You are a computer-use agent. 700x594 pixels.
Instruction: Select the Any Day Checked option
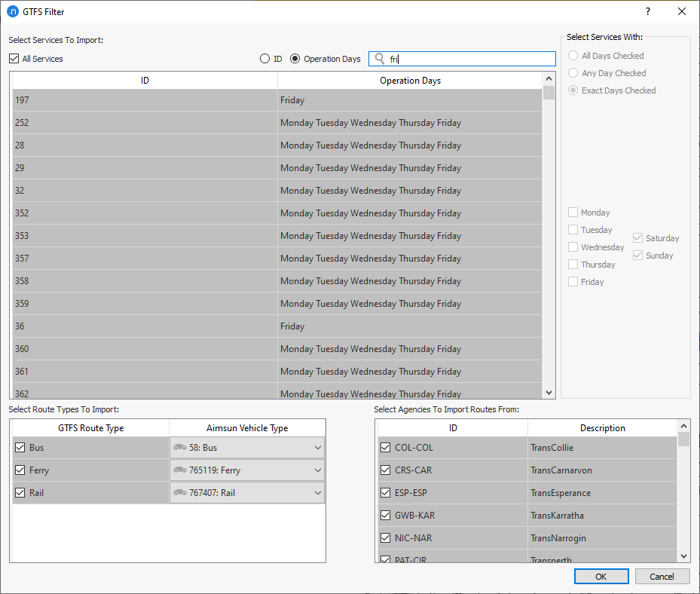tap(573, 72)
